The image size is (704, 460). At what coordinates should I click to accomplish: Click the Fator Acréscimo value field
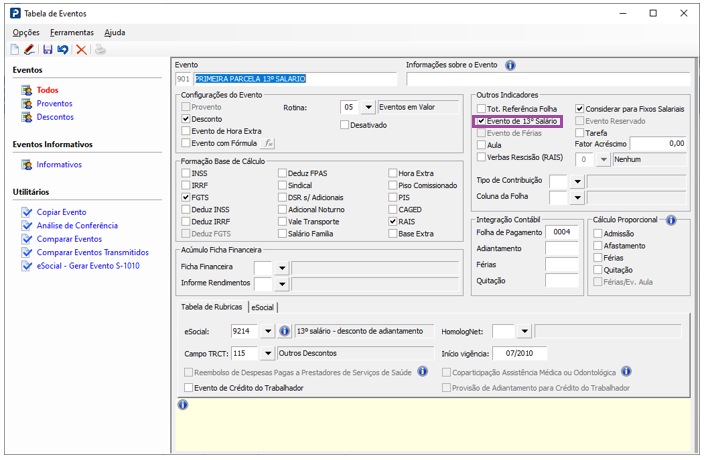657,144
